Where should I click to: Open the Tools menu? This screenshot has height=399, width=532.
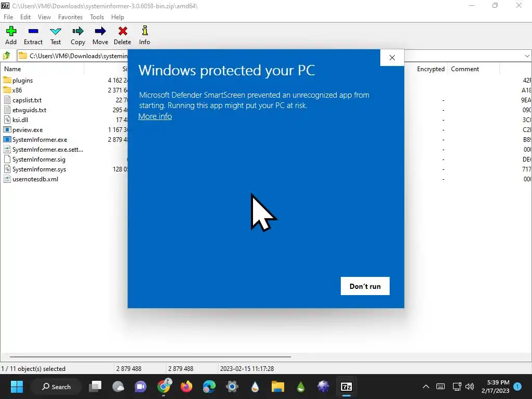tap(97, 17)
